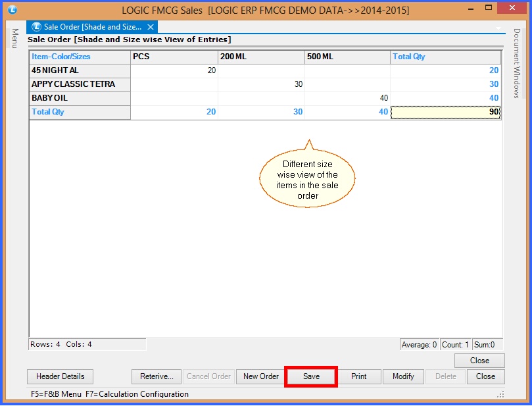Click Total Qty cell for 45 NIGHT AL row
This screenshot has width=532, height=406.
coord(445,70)
